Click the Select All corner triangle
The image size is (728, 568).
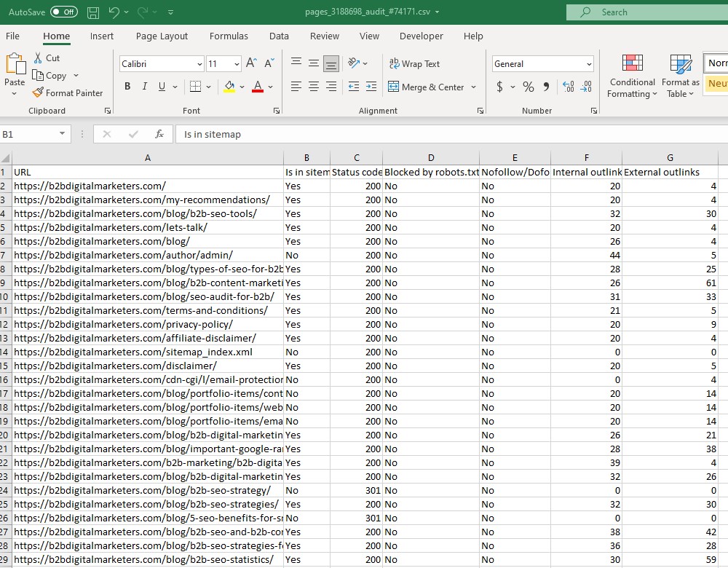[6, 158]
